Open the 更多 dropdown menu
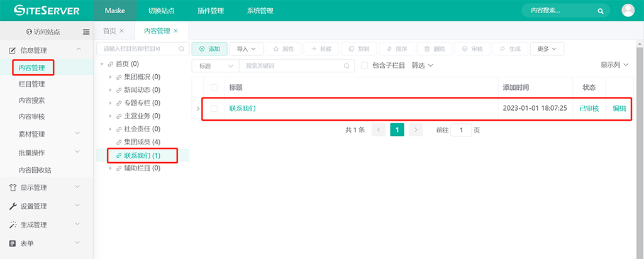Screen dimensions: 644x259 (x=547, y=48)
